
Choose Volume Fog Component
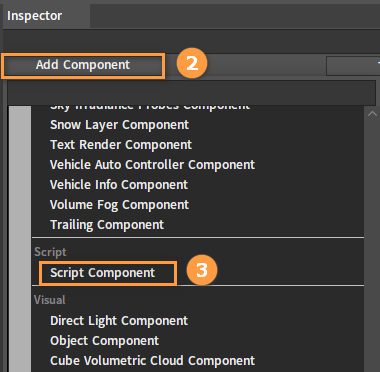[119, 205]
